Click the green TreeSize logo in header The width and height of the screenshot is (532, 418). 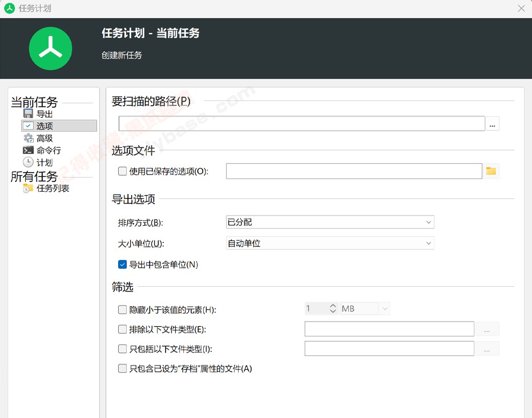click(50, 48)
